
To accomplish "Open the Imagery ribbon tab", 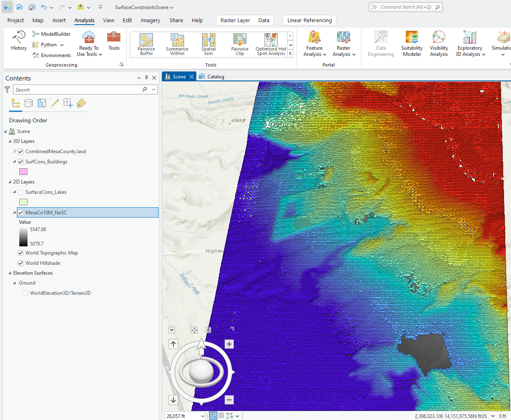I will click(150, 21).
